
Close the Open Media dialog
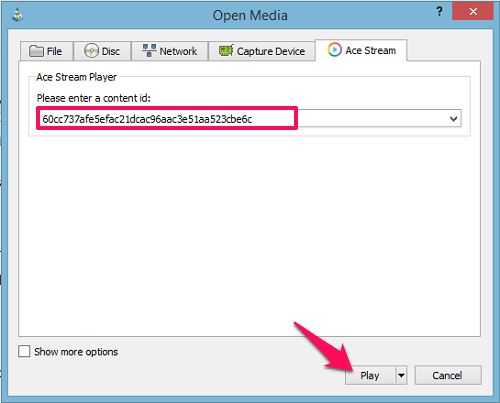(x=473, y=12)
